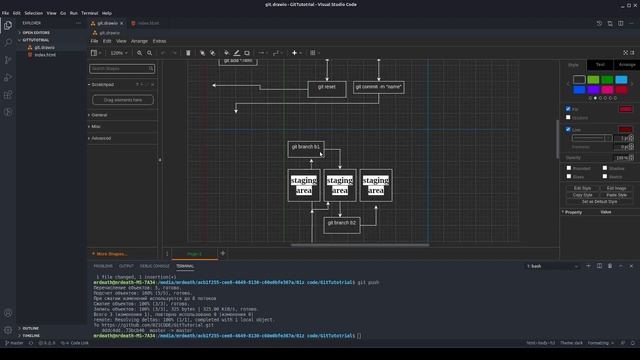This screenshot has height=360, width=640.
Task: Enable the Glass checkbox
Action: [x=569, y=176]
